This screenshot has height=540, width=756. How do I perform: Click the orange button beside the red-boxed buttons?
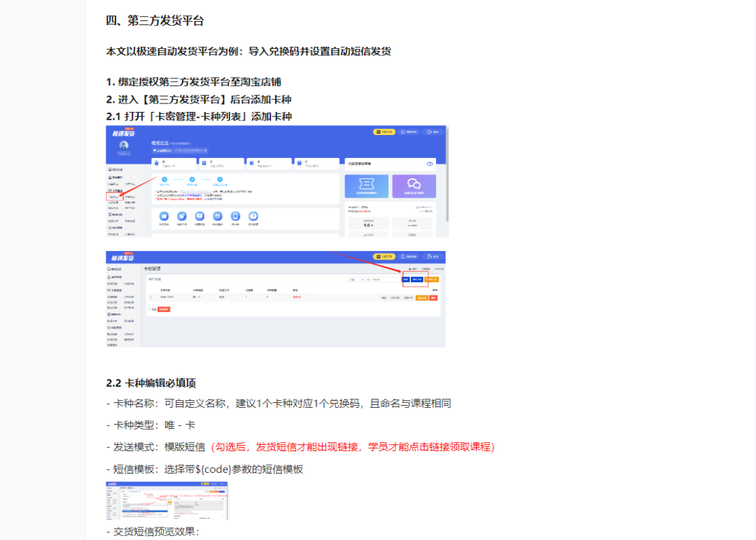431,279
